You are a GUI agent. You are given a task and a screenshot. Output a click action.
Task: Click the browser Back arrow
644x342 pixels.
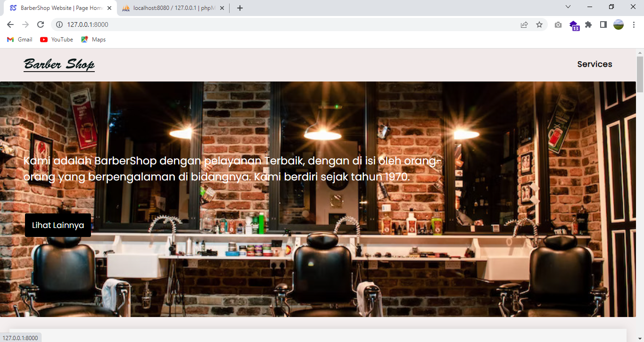pyautogui.click(x=10, y=24)
